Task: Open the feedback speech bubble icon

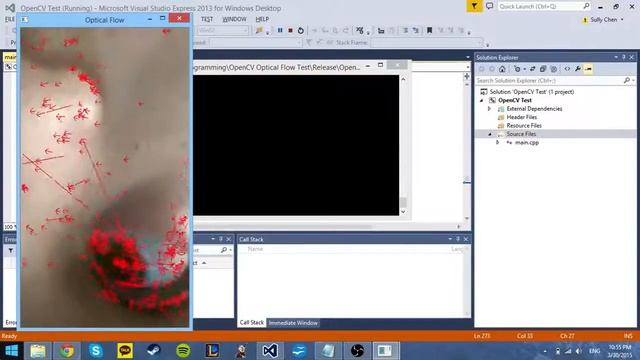Action: [489, 6]
